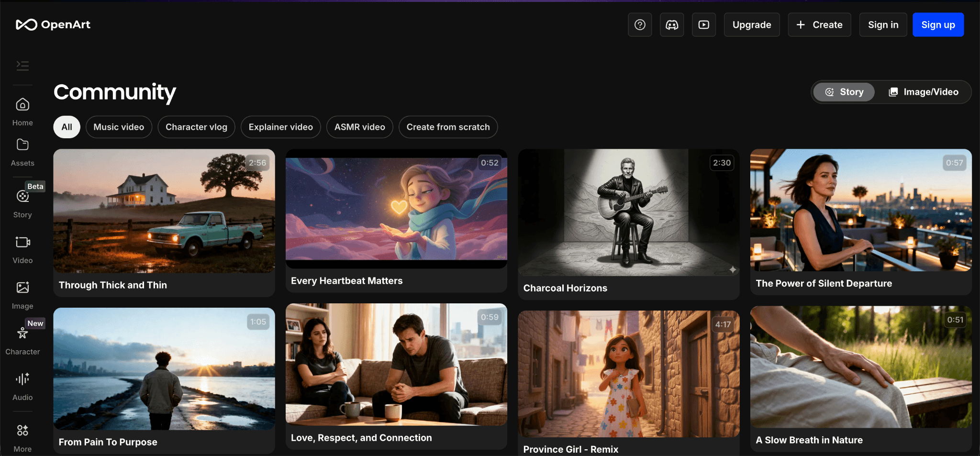Open the help question mark icon
The image size is (980, 456).
coord(640,25)
